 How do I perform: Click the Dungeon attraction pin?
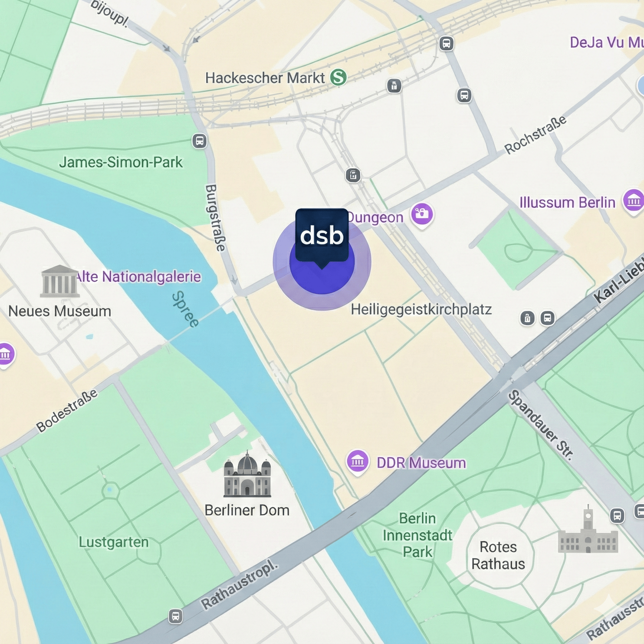click(x=422, y=215)
